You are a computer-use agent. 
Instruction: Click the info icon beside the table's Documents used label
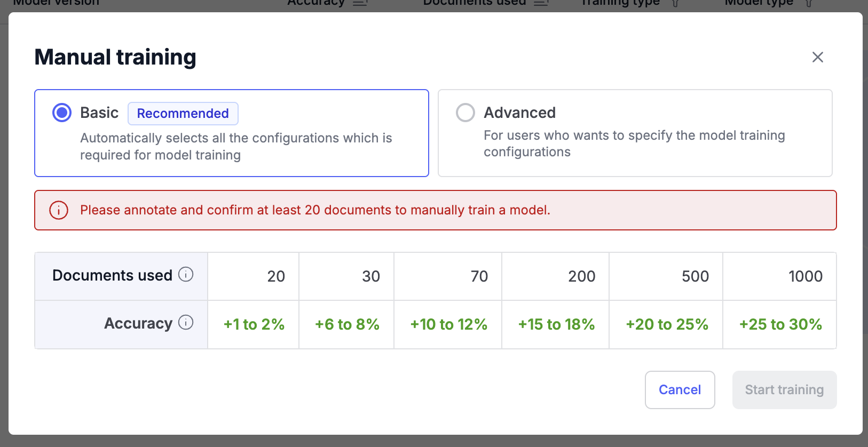[x=186, y=275]
